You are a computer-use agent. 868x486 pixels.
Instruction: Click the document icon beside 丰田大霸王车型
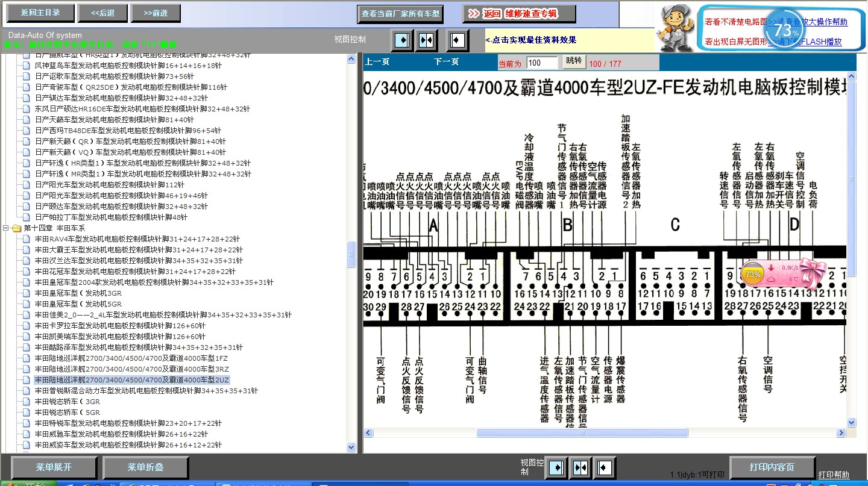tap(27, 250)
